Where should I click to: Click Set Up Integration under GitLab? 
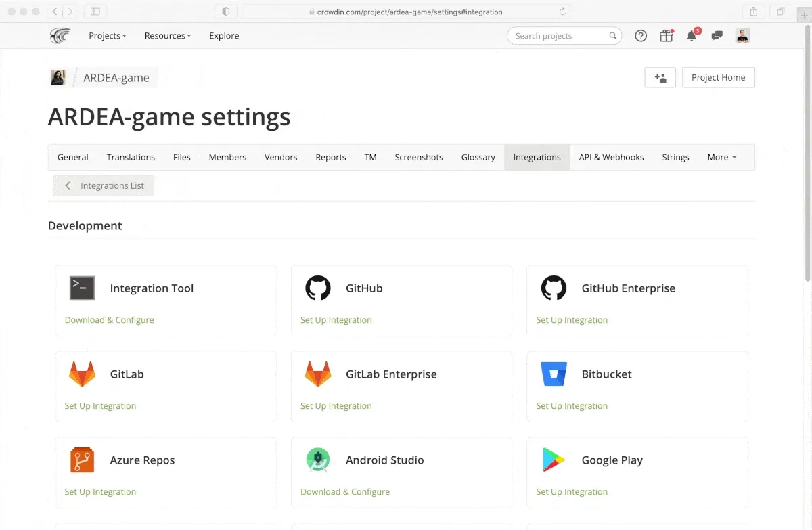point(100,406)
